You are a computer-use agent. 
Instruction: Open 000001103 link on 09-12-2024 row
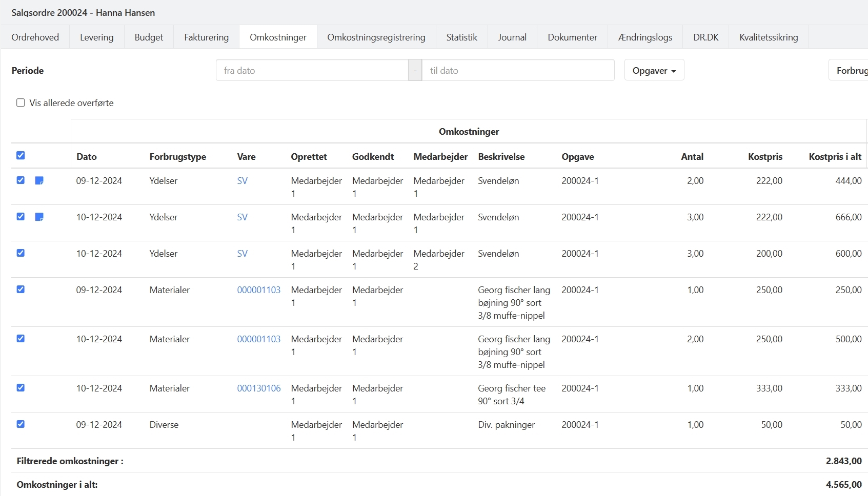[258, 290]
